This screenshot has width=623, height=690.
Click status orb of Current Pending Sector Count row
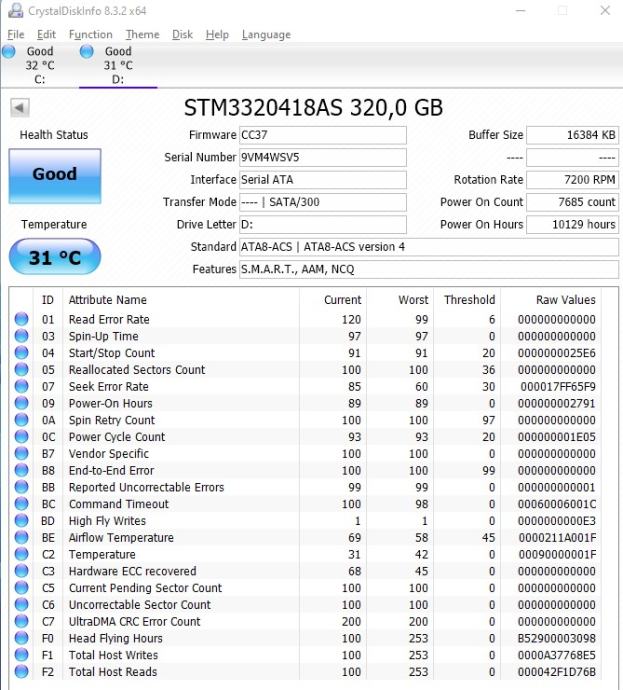point(21,587)
